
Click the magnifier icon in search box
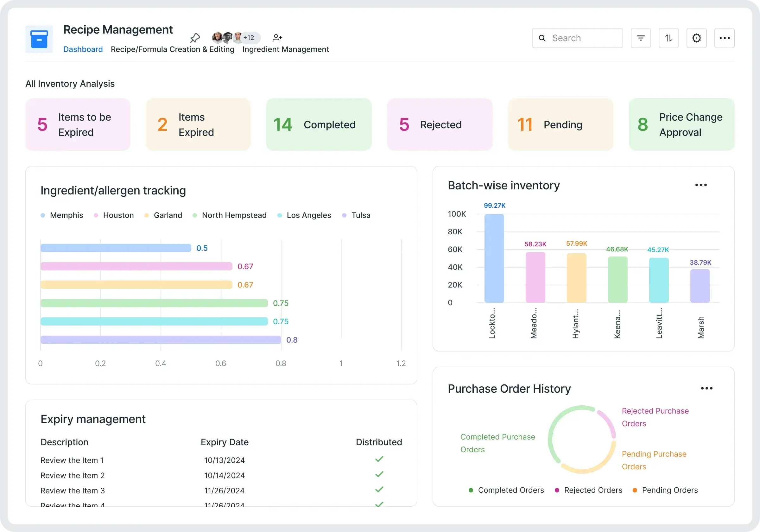pyautogui.click(x=542, y=38)
